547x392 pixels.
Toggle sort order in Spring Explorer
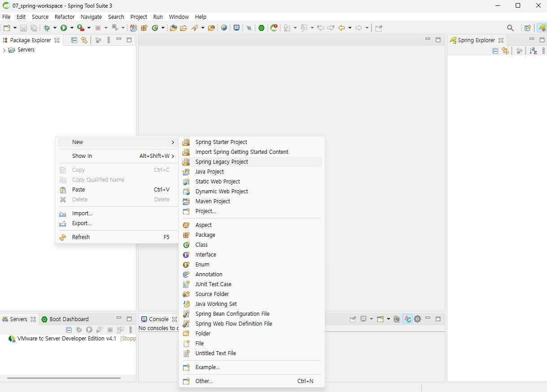tap(533, 51)
